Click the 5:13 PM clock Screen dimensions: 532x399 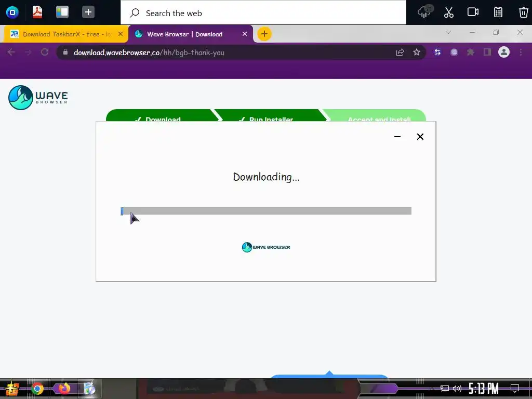[484, 389]
